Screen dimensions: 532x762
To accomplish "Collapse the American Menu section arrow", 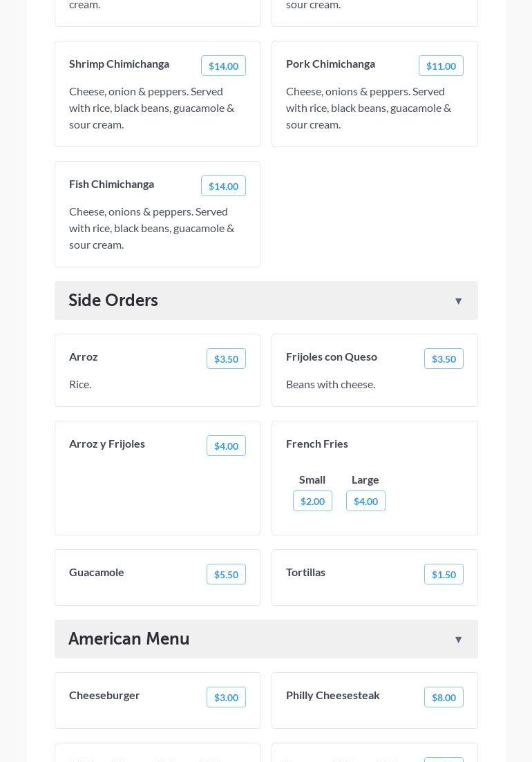I will tap(458, 639).
